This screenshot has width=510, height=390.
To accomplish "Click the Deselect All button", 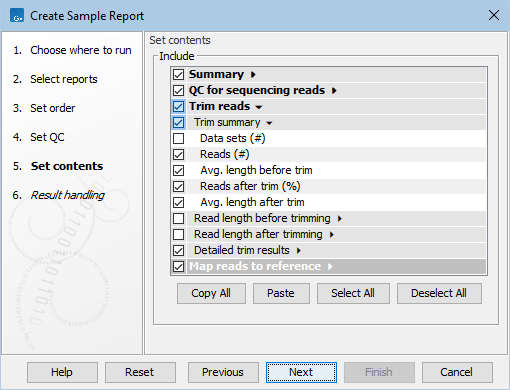I will [439, 293].
